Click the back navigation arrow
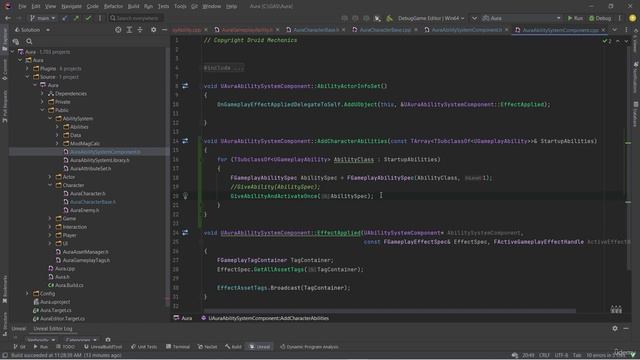 click(8, 18)
